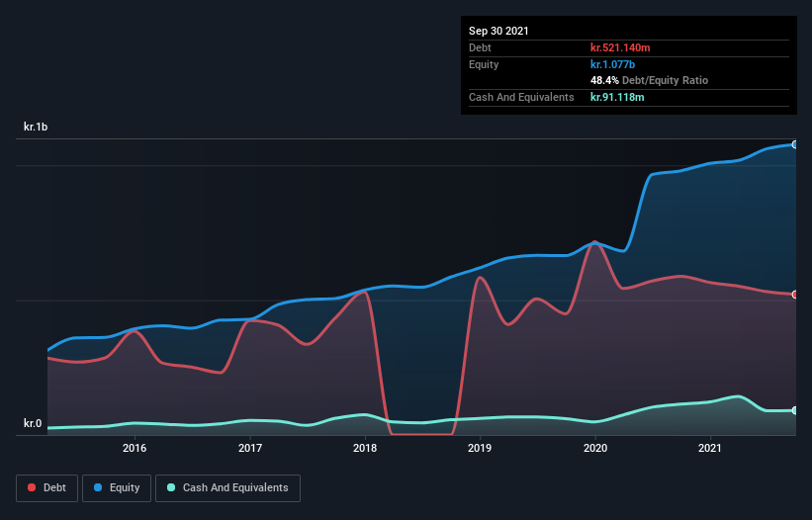Select the Debt endpoint marker at Sep 2021
Image resolution: width=812 pixels, height=520 pixels.
(795, 295)
